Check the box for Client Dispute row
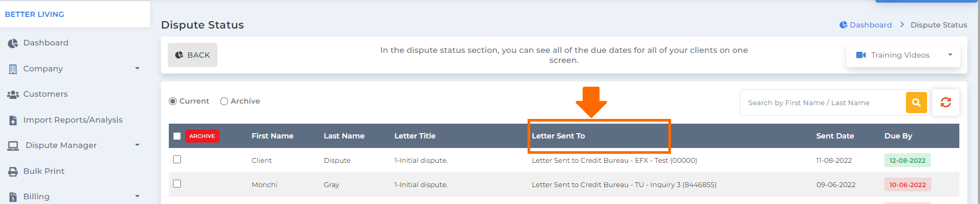The image size is (980, 204). point(177,160)
